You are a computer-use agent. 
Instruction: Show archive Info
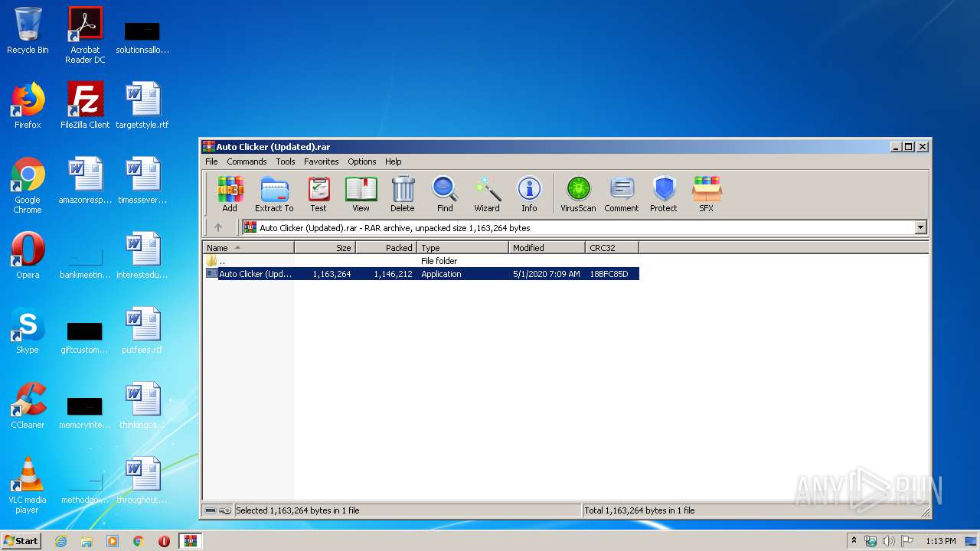click(529, 194)
